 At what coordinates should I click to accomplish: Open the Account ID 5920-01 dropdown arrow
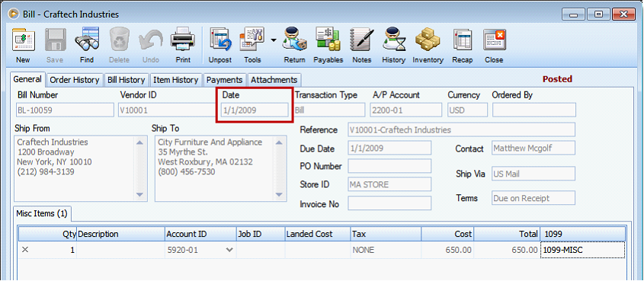[x=229, y=250]
